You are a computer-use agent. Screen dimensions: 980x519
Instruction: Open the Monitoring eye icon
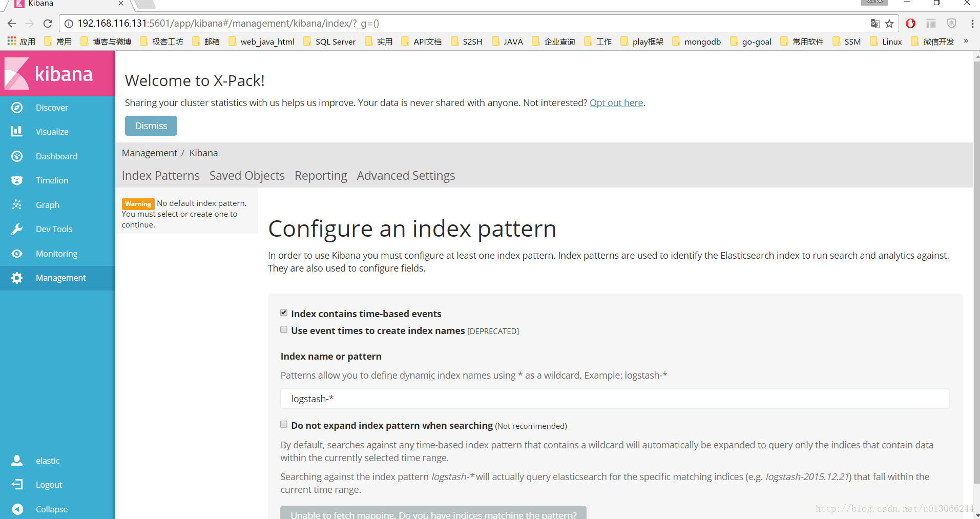pyautogui.click(x=17, y=254)
